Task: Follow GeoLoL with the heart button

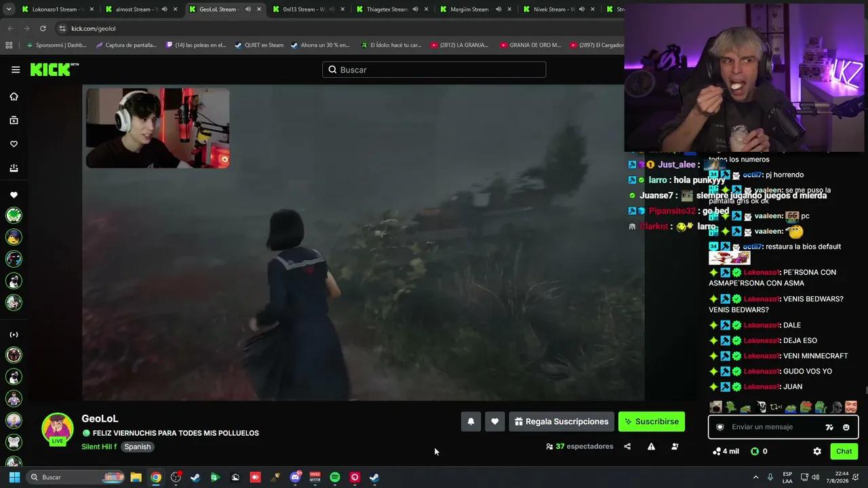Action: coord(495,422)
